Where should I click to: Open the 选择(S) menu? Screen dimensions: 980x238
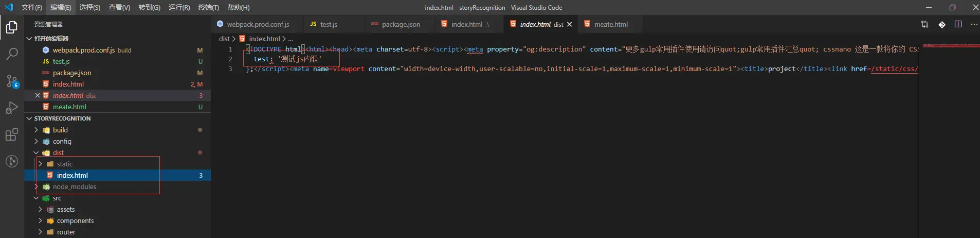(x=90, y=7)
